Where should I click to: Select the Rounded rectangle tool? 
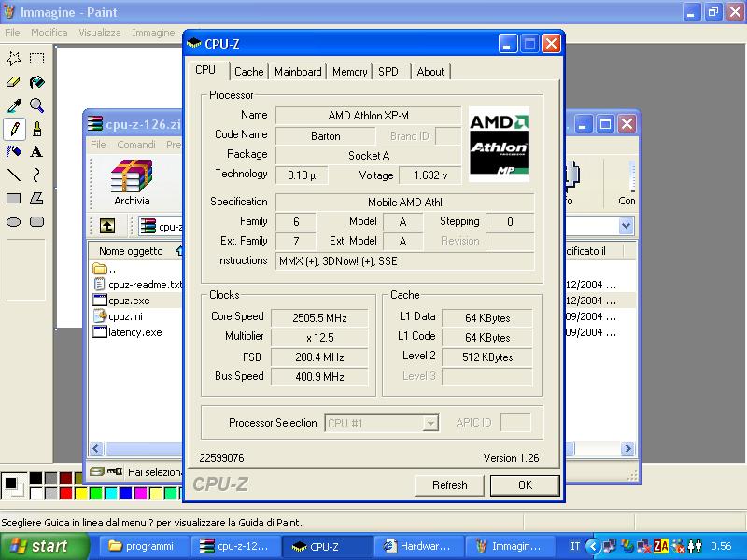click(36, 222)
